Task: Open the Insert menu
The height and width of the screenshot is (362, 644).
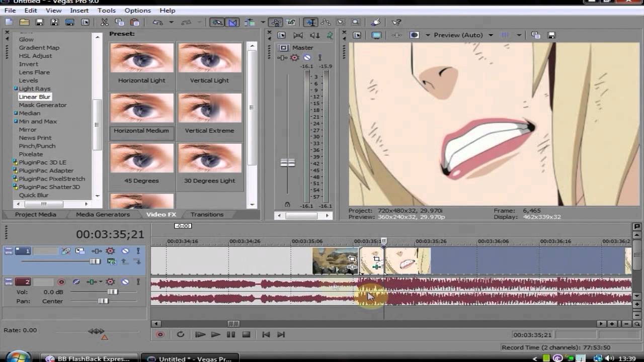Action: [79, 10]
